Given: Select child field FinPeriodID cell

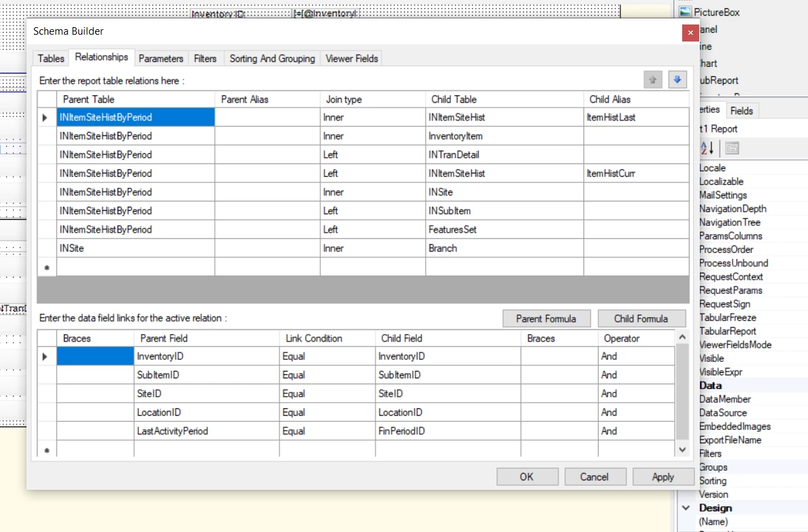Looking at the screenshot, I should click(448, 431).
